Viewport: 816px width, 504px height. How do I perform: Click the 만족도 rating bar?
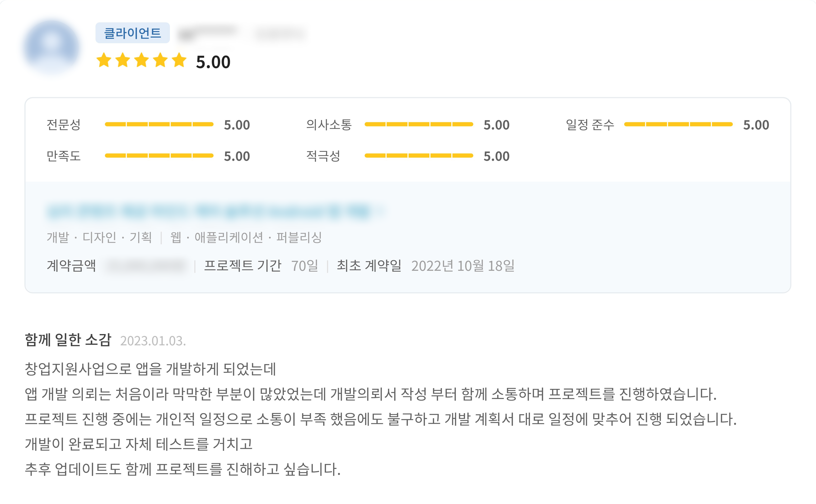pos(159,156)
